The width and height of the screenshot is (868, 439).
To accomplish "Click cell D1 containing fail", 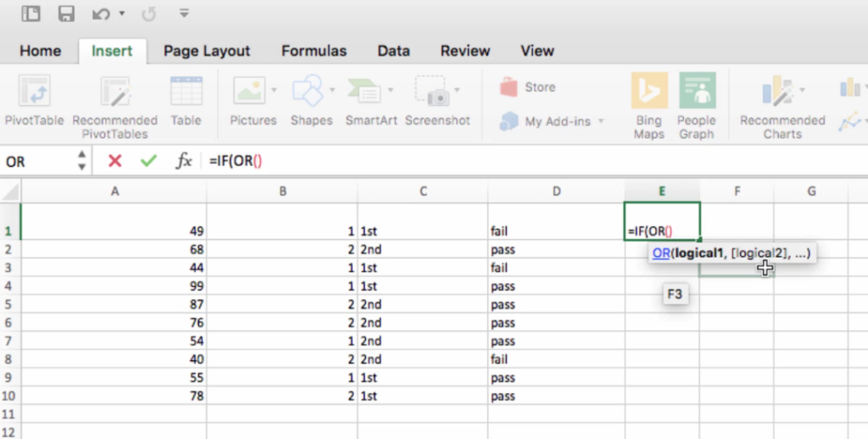I will click(556, 221).
